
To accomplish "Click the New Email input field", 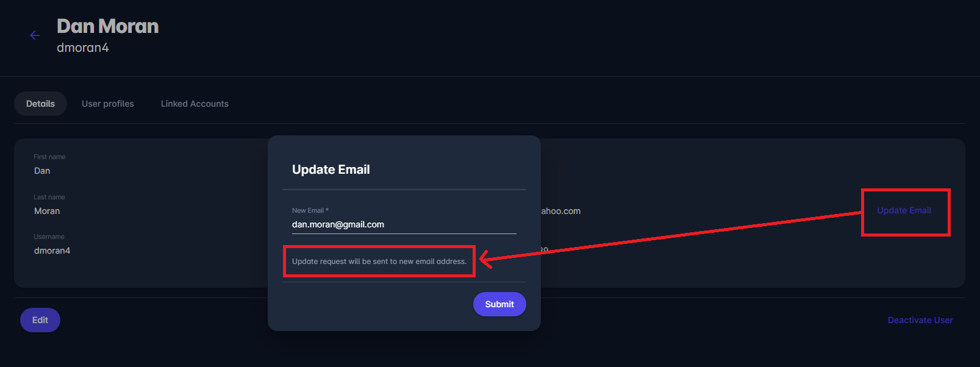I will click(x=403, y=224).
